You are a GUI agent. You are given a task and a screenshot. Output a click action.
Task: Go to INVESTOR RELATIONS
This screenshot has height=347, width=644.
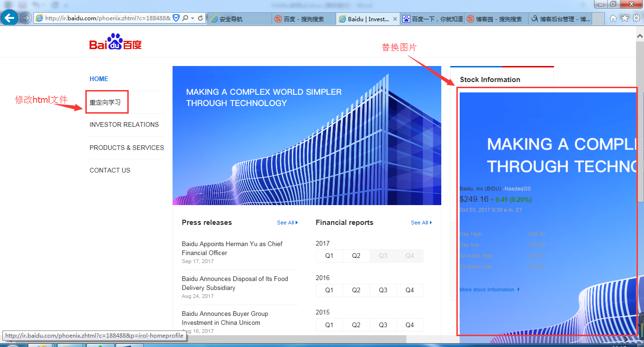tap(124, 124)
